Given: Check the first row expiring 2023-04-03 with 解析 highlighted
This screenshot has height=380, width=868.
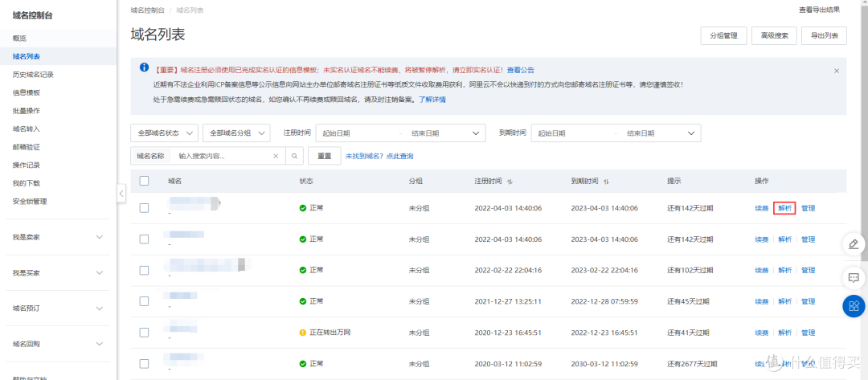Looking at the screenshot, I should [144, 208].
